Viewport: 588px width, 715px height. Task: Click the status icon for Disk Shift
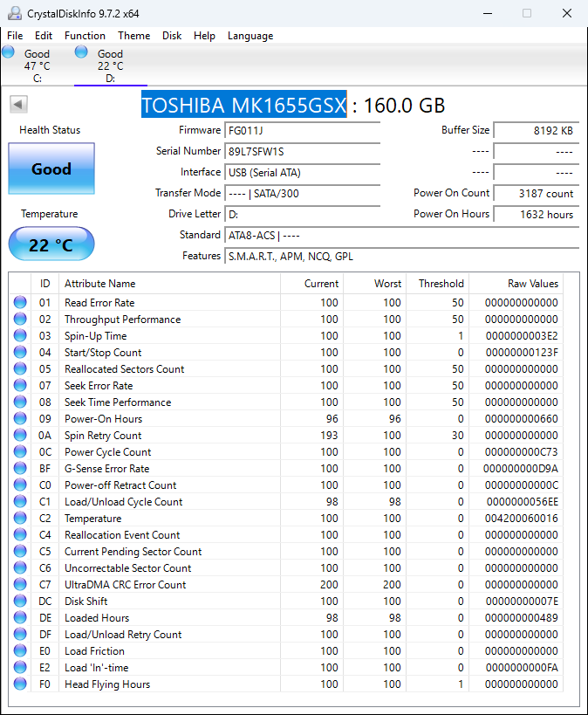click(x=20, y=601)
